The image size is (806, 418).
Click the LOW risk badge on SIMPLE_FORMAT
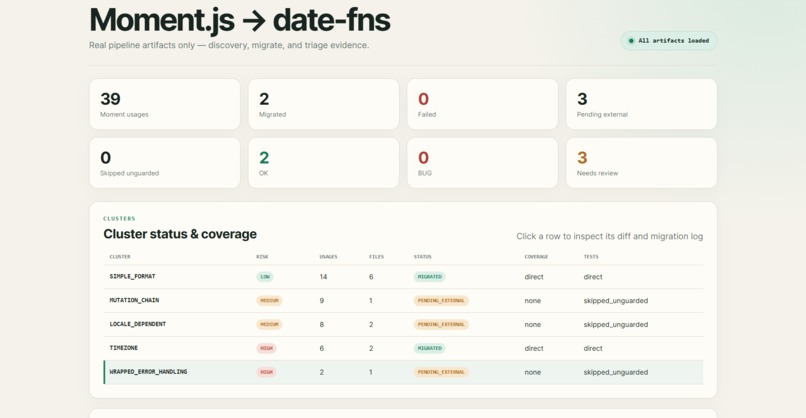pos(265,277)
